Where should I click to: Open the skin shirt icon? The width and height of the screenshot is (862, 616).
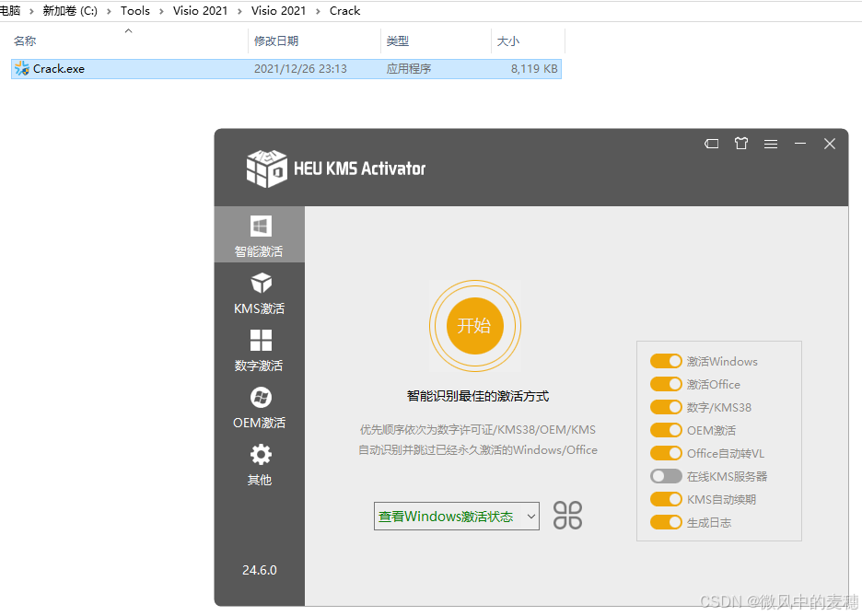coord(741,144)
